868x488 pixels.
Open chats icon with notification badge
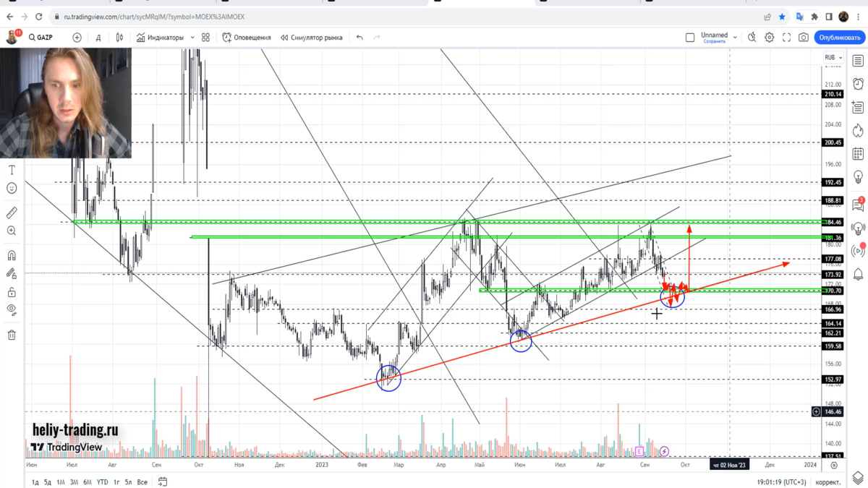(x=858, y=205)
